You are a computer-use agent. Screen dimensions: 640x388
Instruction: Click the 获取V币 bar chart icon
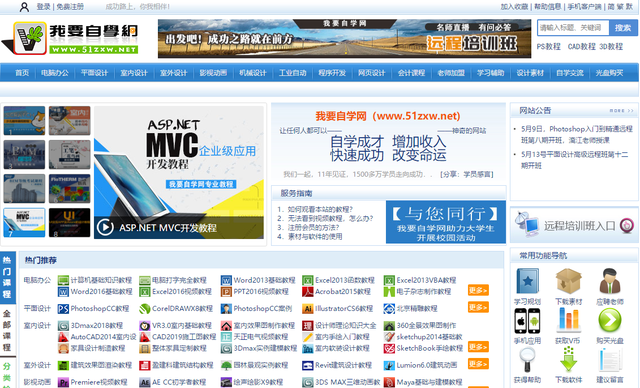(x=568, y=320)
